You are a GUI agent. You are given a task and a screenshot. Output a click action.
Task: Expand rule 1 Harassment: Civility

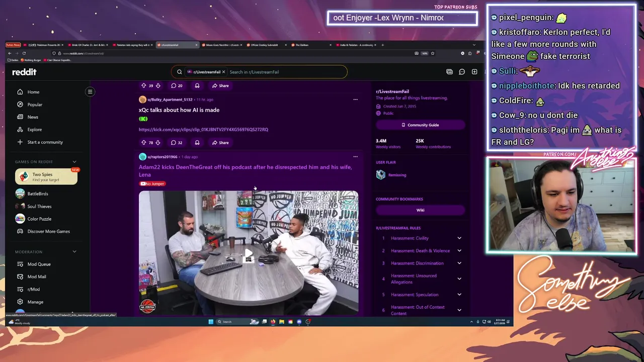459,238
